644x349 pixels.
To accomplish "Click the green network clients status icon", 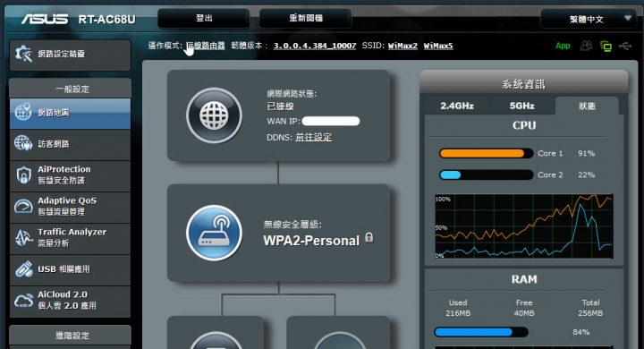I will click(606, 46).
